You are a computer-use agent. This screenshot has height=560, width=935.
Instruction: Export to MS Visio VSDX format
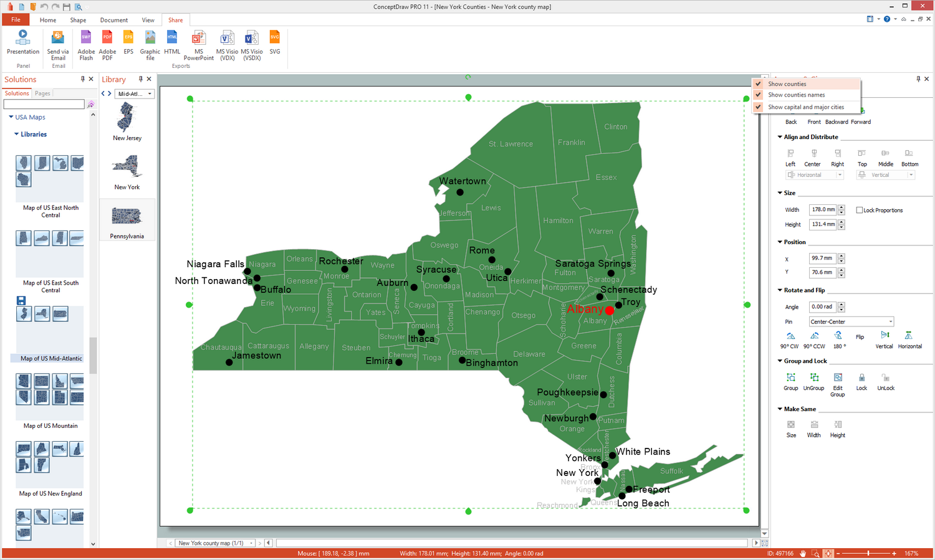[x=252, y=45]
